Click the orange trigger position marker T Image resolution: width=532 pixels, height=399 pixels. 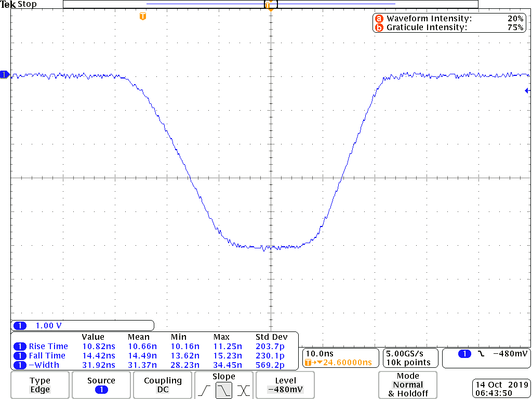pyautogui.click(x=143, y=17)
